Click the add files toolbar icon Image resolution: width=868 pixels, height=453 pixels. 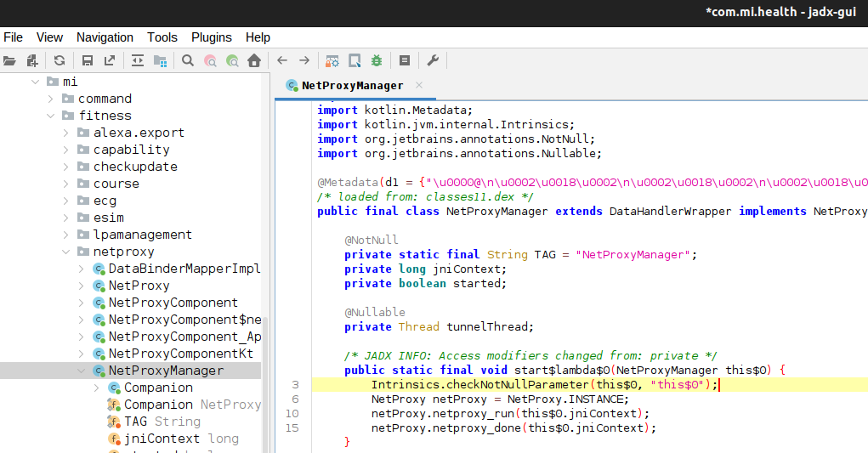coord(32,61)
